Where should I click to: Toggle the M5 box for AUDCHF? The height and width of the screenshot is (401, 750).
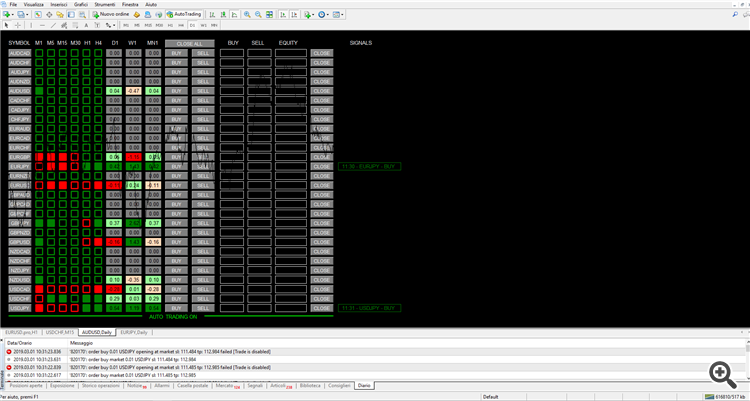coord(51,62)
